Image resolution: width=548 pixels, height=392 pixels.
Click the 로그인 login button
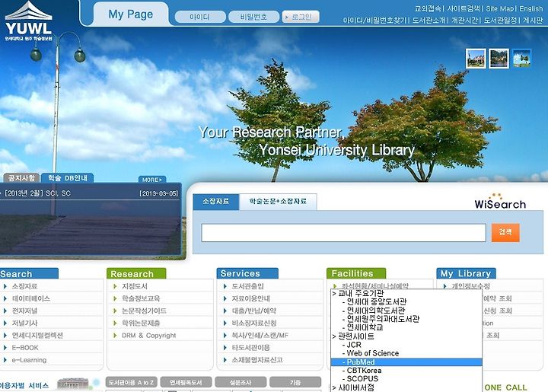pos(301,17)
